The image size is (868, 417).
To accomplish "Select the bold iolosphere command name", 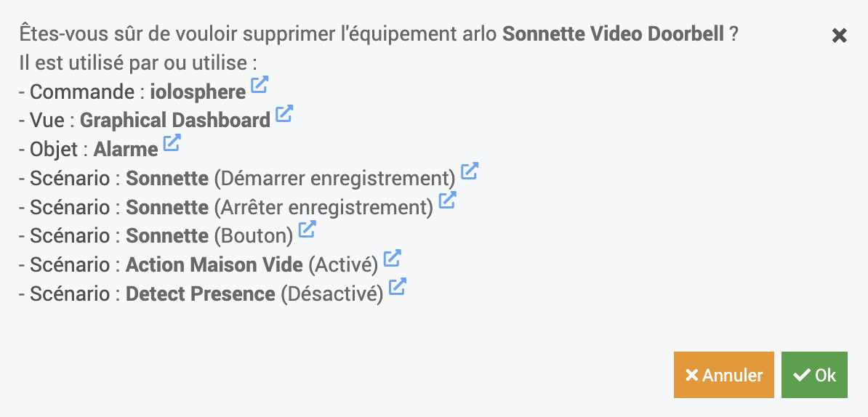I will click(198, 92).
